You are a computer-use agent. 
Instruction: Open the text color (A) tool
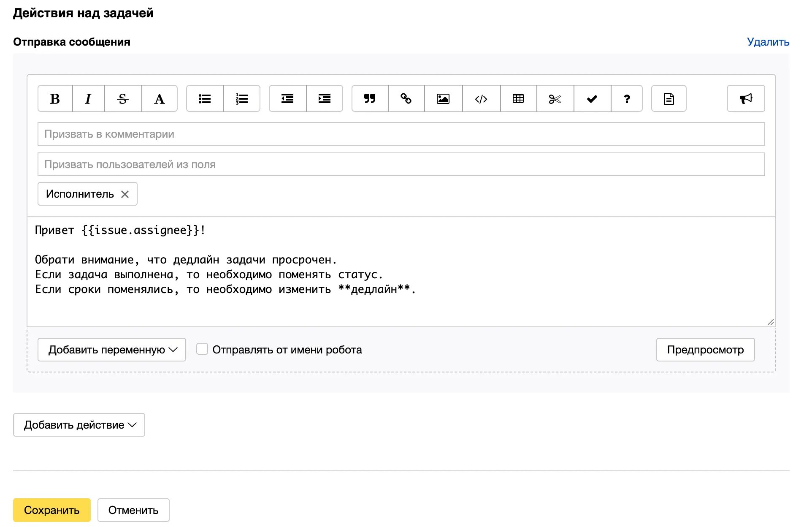[x=159, y=99]
